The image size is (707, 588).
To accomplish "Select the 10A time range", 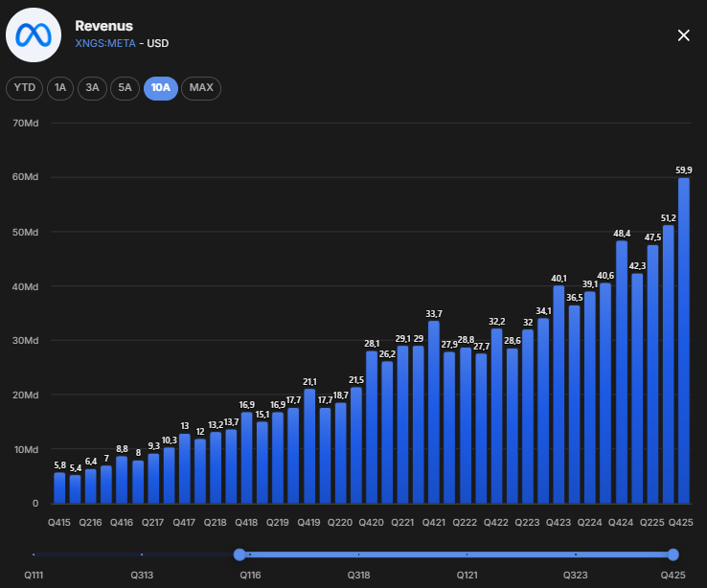I will [x=161, y=88].
